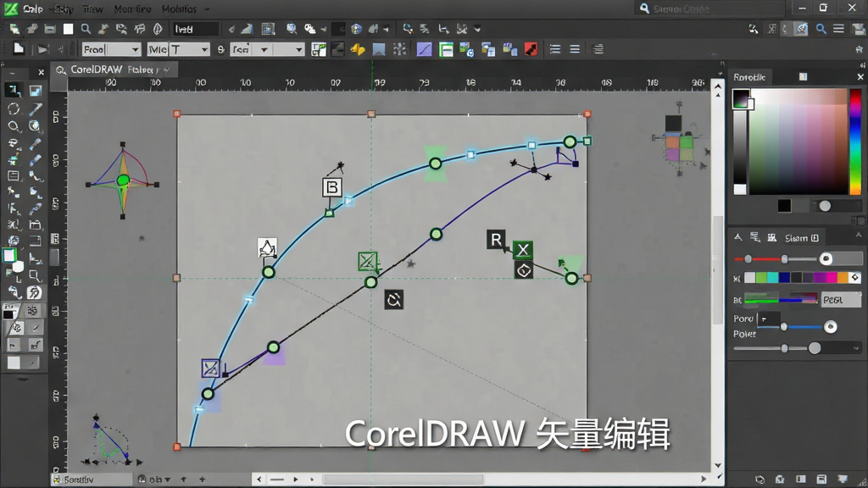Select the Ellipse tool in the toolbox

14,109
